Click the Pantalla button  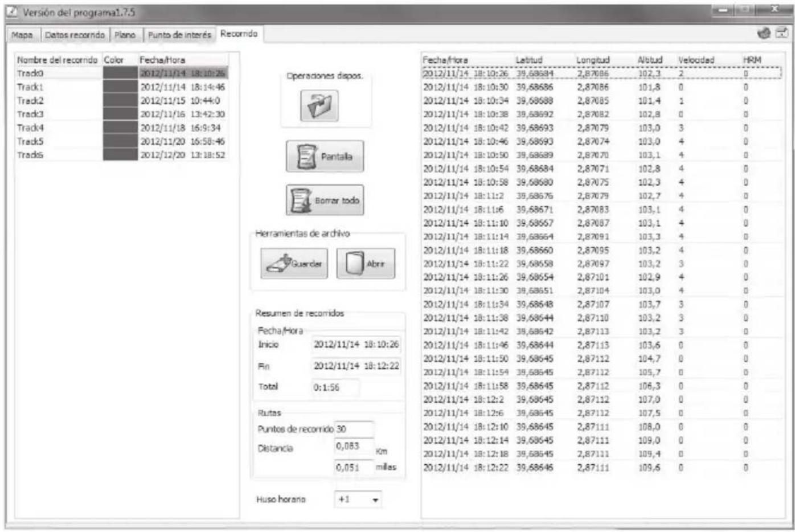(325, 156)
